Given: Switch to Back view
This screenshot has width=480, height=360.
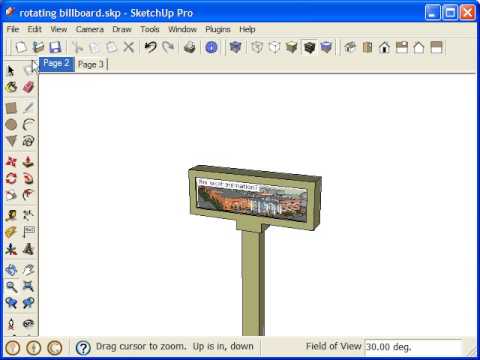Looking at the screenshot, I should (419, 47).
